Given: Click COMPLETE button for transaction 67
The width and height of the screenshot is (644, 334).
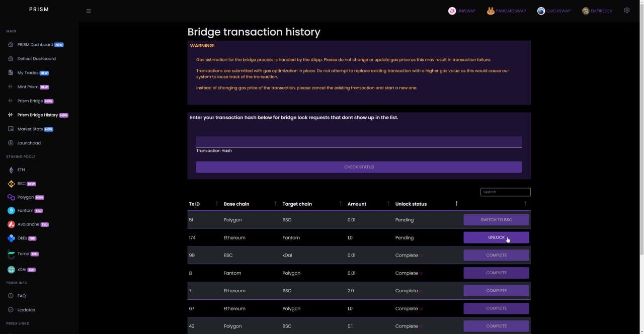Looking at the screenshot, I should (x=496, y=308).
